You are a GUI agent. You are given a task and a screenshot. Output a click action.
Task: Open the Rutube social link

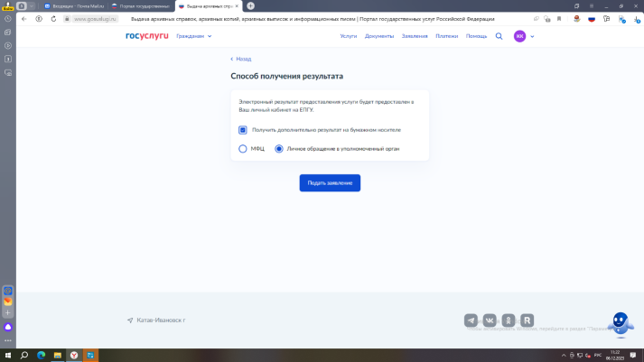click(527, 320)
